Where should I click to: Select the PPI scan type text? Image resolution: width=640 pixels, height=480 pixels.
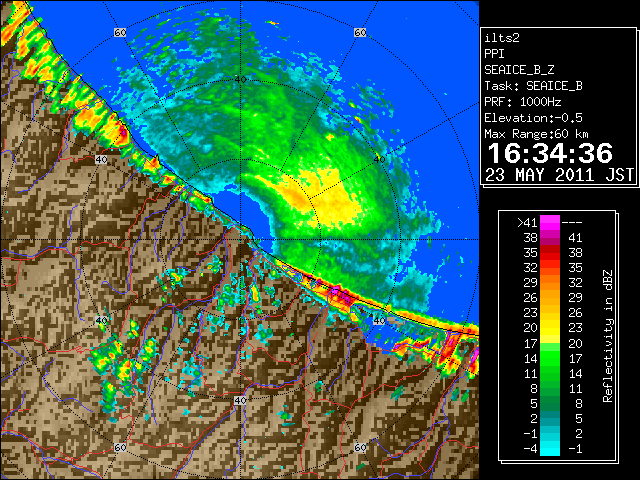point(494,54)
